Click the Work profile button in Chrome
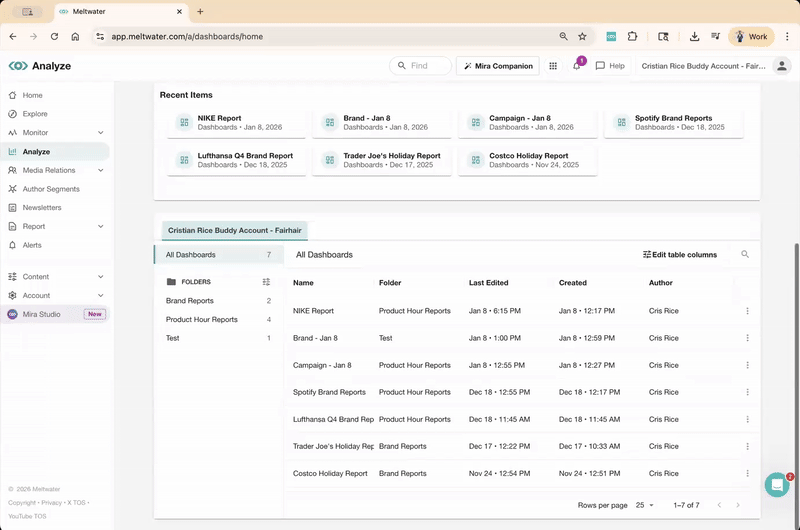 tap(751, 36)
